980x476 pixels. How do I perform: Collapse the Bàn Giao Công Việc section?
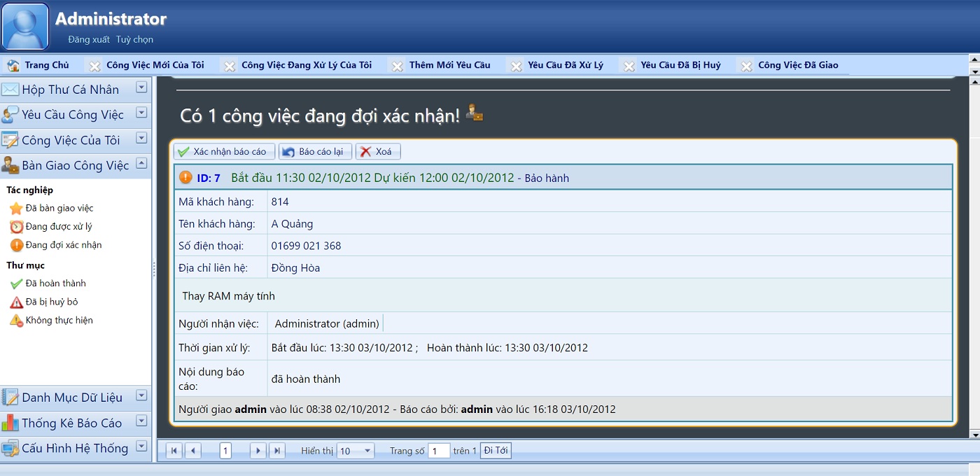[x=141, y=163]
